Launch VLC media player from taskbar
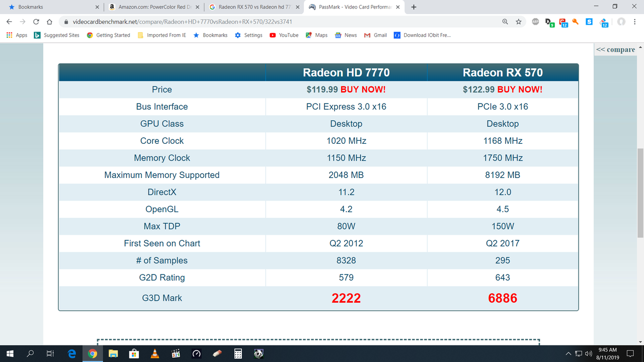The image size is (644, 362). [x=155, y=353]
